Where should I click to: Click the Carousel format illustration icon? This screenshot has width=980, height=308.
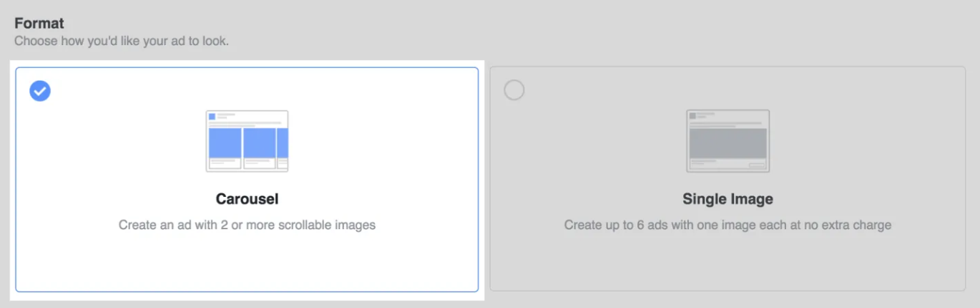coord(247,141)
